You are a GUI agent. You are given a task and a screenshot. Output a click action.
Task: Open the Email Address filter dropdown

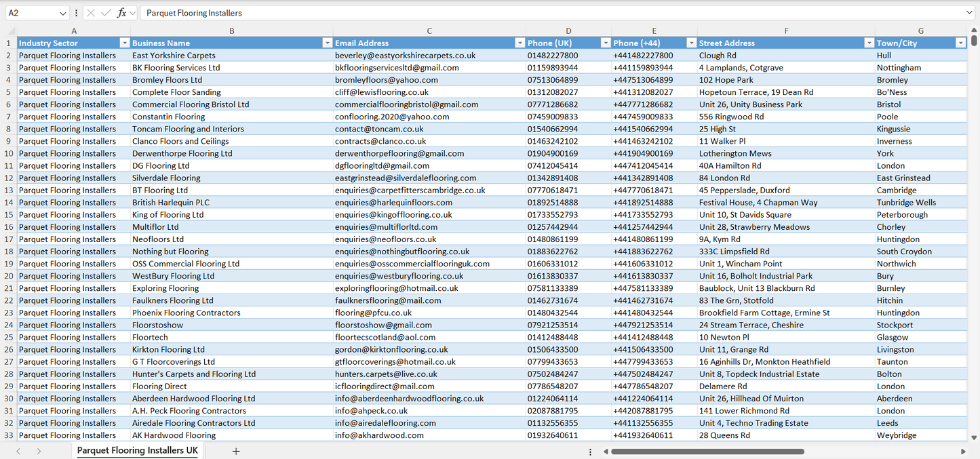[x=520, y=43]
